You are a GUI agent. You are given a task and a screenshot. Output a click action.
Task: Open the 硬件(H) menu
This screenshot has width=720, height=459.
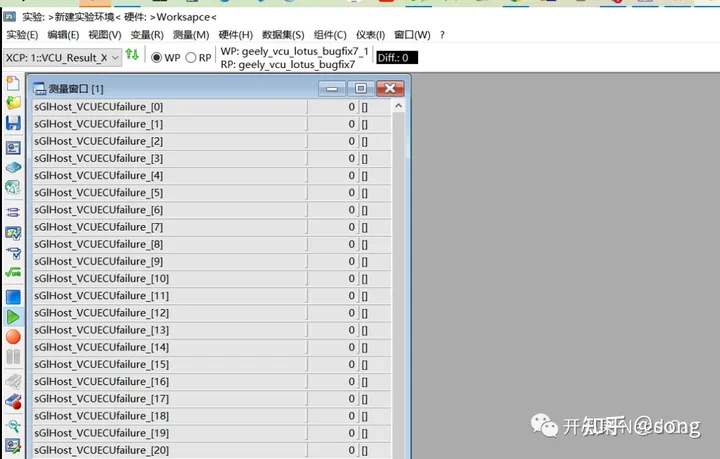tap(236, 35)
